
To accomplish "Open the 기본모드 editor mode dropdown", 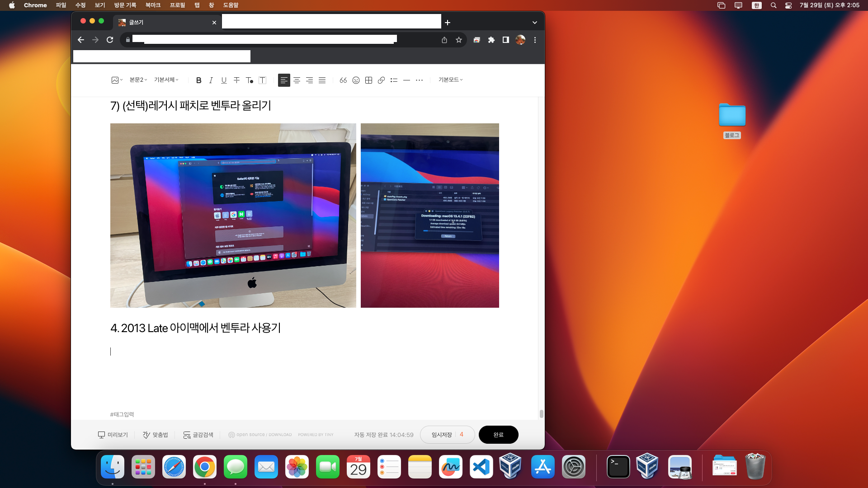I will click(x=450, y=80).
